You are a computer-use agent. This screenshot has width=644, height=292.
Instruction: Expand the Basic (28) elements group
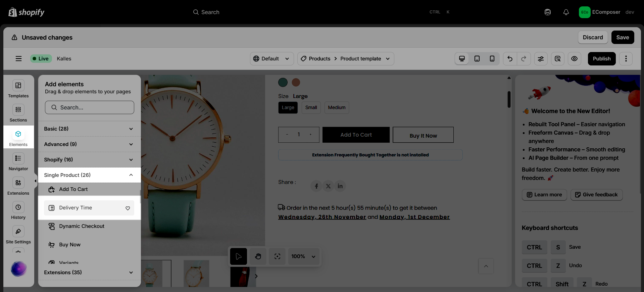(89, 129)
